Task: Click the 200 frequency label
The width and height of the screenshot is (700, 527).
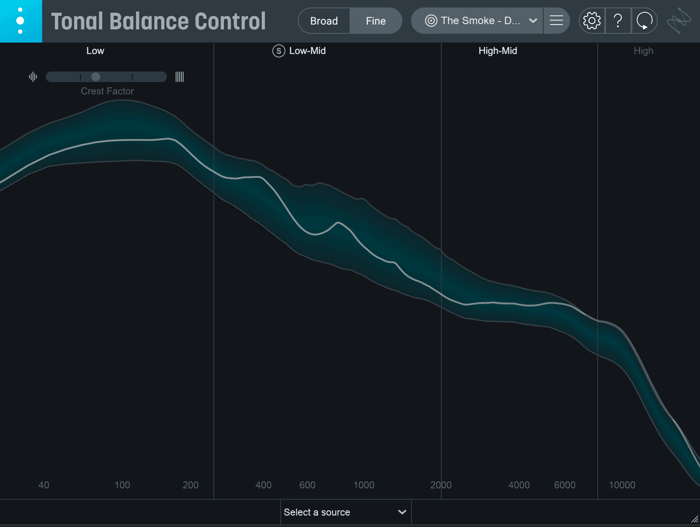Action: [191, 485]
